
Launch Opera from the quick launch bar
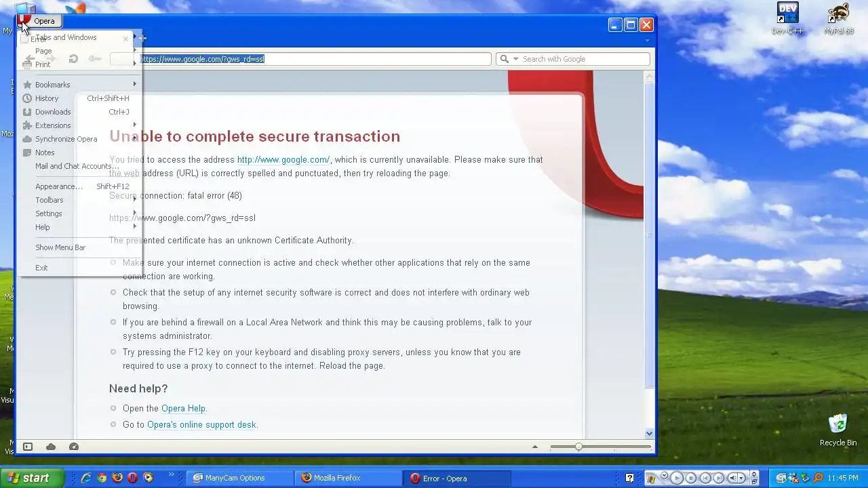[x=132, y=478]
